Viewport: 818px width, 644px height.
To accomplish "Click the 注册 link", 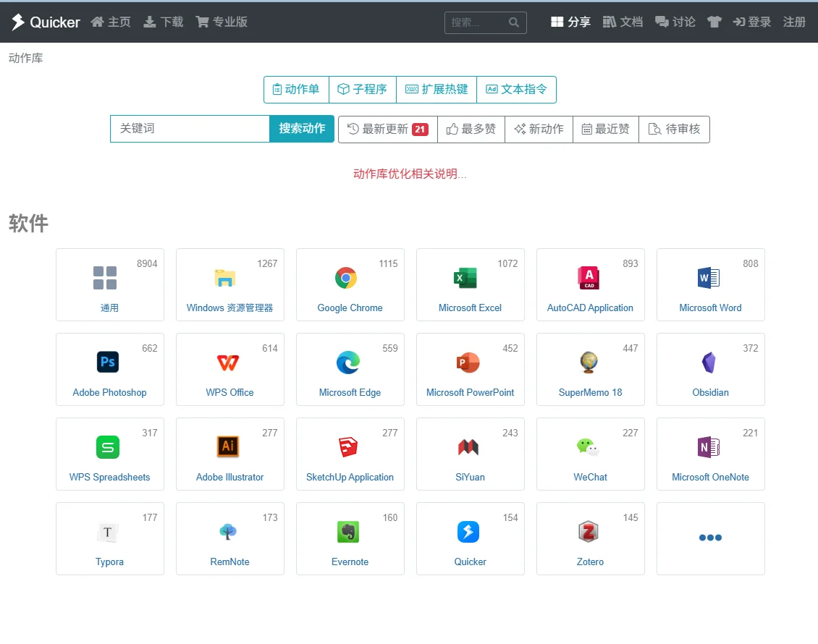I will point(794,22).
